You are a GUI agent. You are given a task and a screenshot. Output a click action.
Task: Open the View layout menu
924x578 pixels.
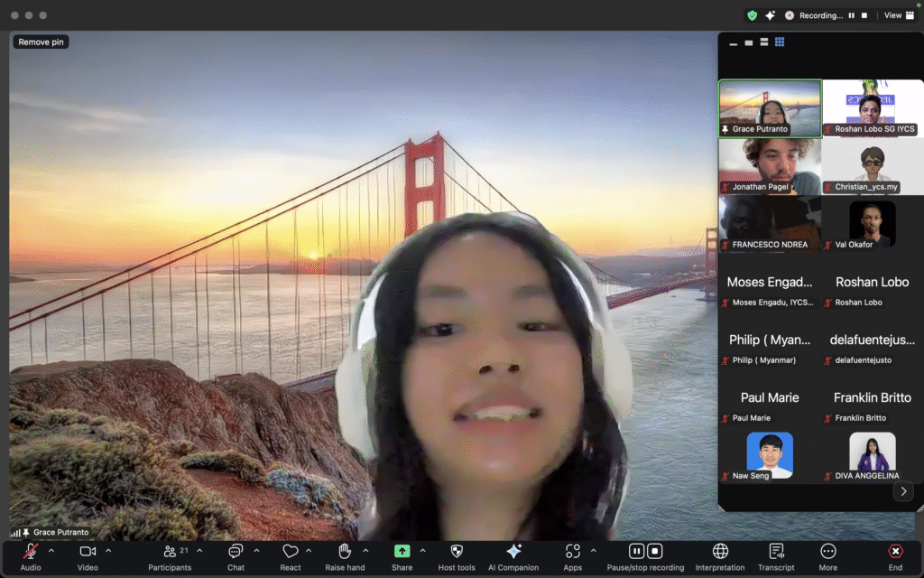[900, 15]
